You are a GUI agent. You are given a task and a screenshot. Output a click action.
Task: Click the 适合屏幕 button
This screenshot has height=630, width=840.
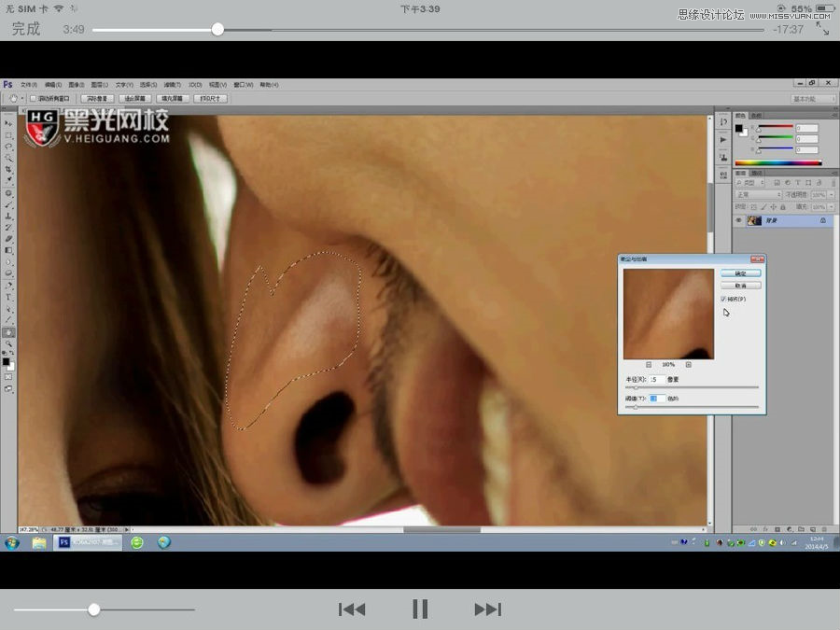point(135,99)
